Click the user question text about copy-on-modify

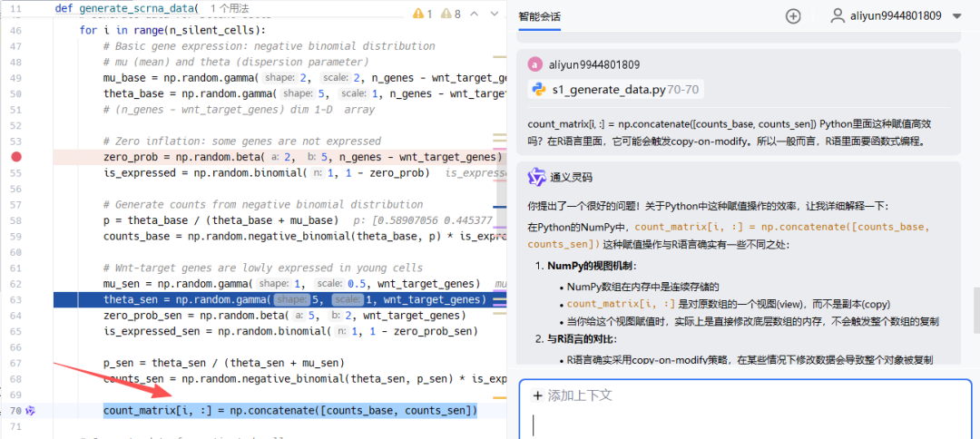(730, 132)
